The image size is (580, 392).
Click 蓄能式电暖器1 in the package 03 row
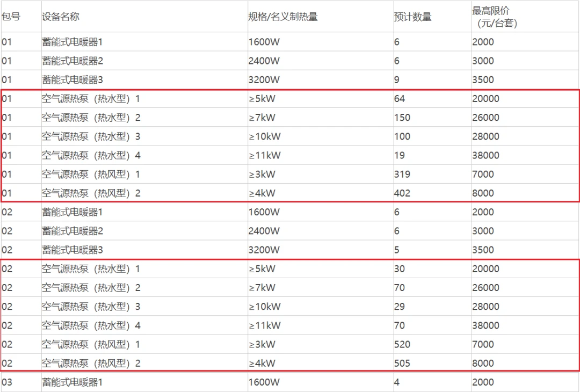point(73,382)
